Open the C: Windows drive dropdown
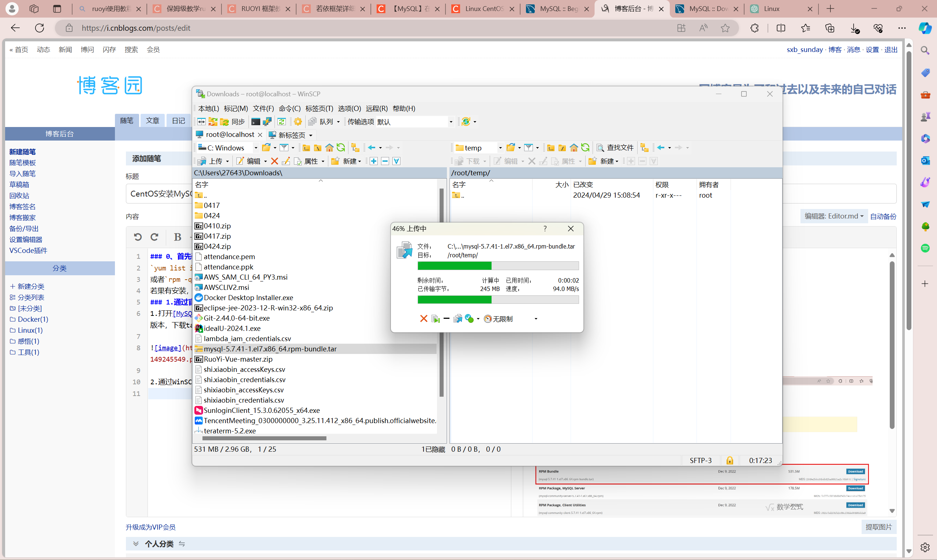Screen dimensions: 937x560 click(255, 148)
